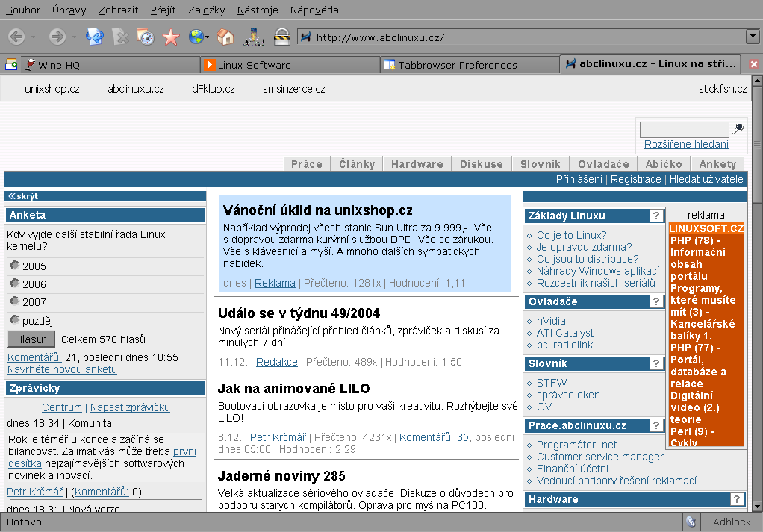Close the current tab with red X
This screenshot has height=532, width=763.
pos(754,64)
